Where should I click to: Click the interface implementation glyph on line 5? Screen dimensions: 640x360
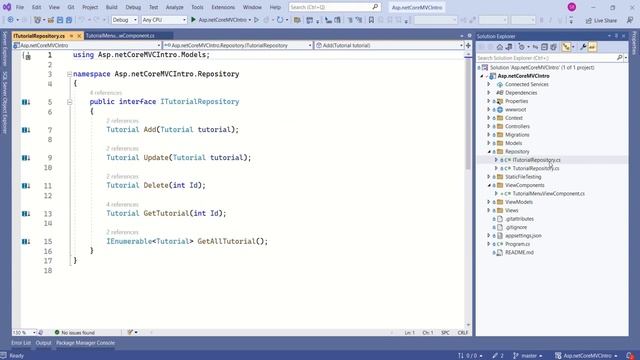coord(26,102)
